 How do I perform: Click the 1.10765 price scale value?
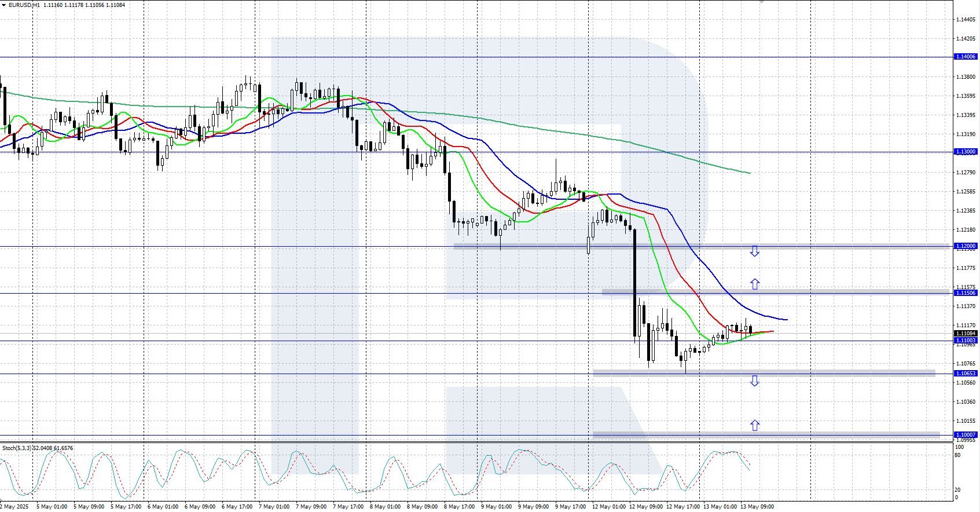tap(966, 364)
